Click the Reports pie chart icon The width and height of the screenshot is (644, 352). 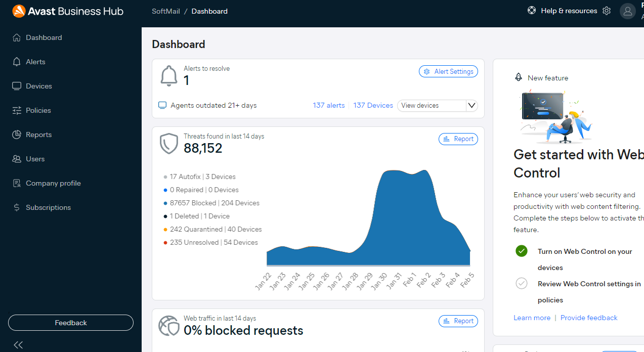tap(17, 135)
